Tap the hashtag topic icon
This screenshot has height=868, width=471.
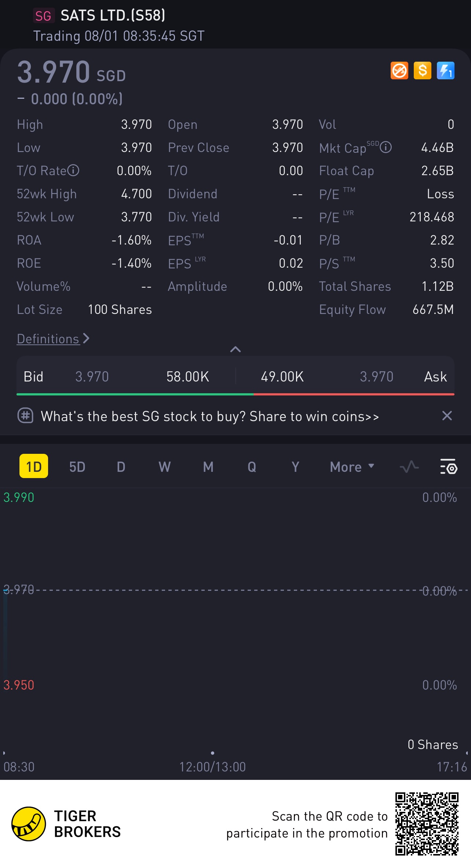click(25, 416)
